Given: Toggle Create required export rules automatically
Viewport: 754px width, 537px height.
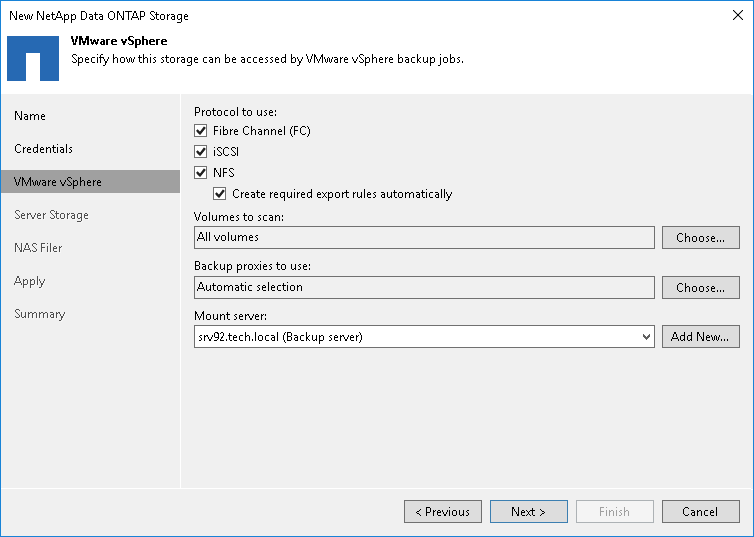Looking at the screenshot, I should [220, 194].
